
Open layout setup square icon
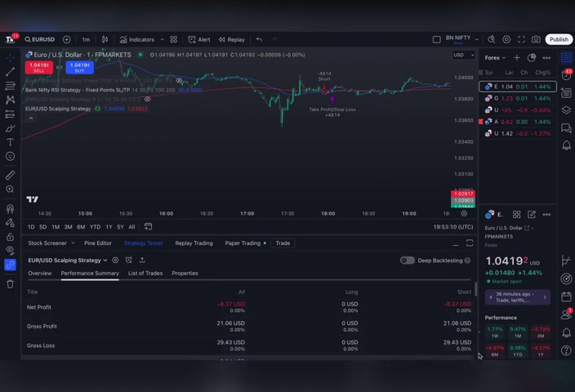(x=436, y=39)
